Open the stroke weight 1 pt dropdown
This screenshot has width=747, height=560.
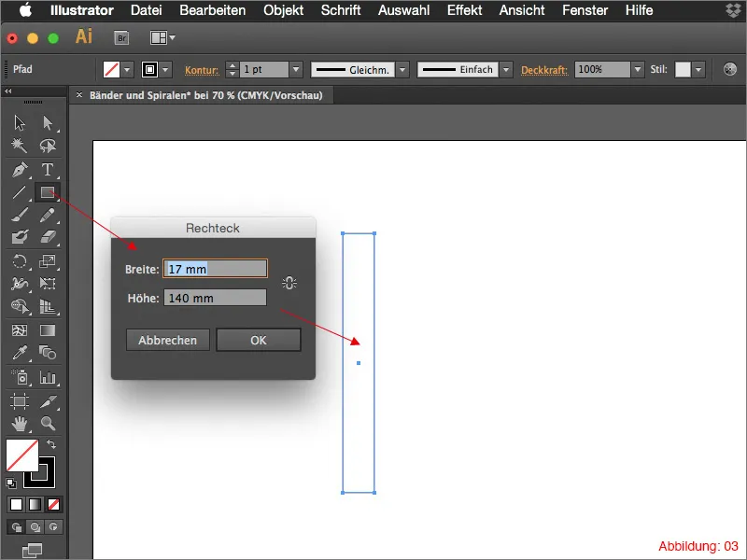(x=296, y=69)
